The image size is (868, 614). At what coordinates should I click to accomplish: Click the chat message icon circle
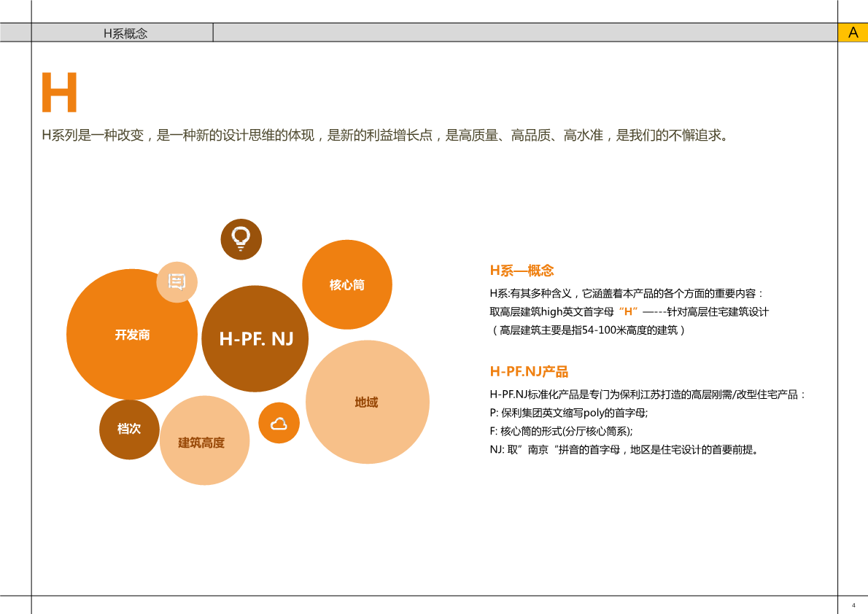click(177, 281)
